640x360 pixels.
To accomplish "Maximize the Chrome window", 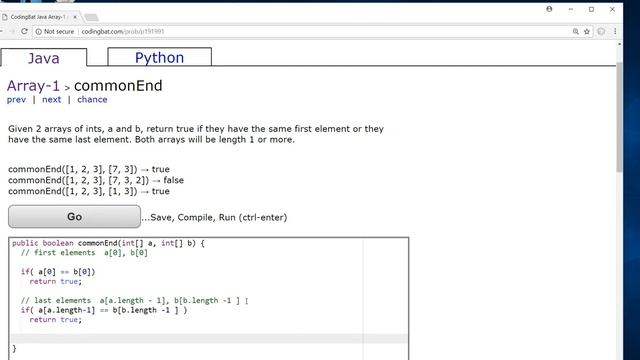I will pos(591,9).
